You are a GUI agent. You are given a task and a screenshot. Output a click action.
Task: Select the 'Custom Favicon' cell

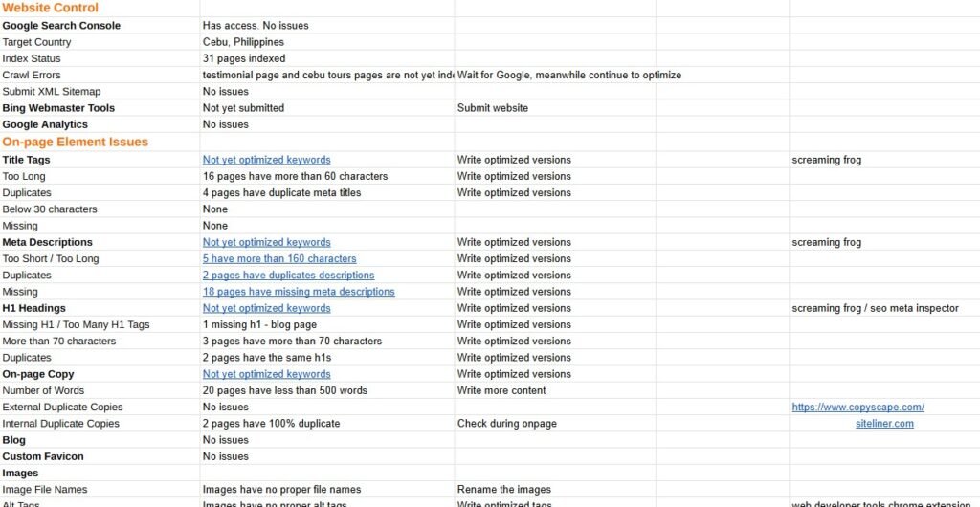[x=100, y=456]
